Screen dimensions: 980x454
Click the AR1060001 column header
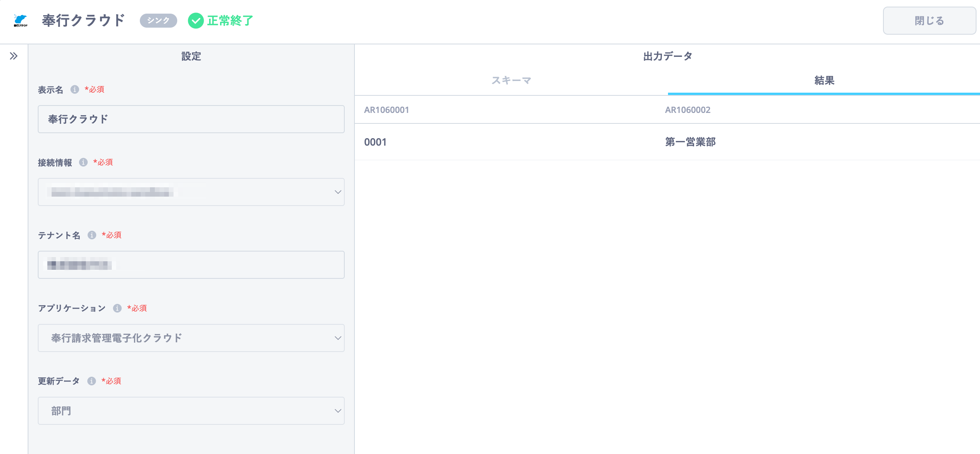(387, 110)
